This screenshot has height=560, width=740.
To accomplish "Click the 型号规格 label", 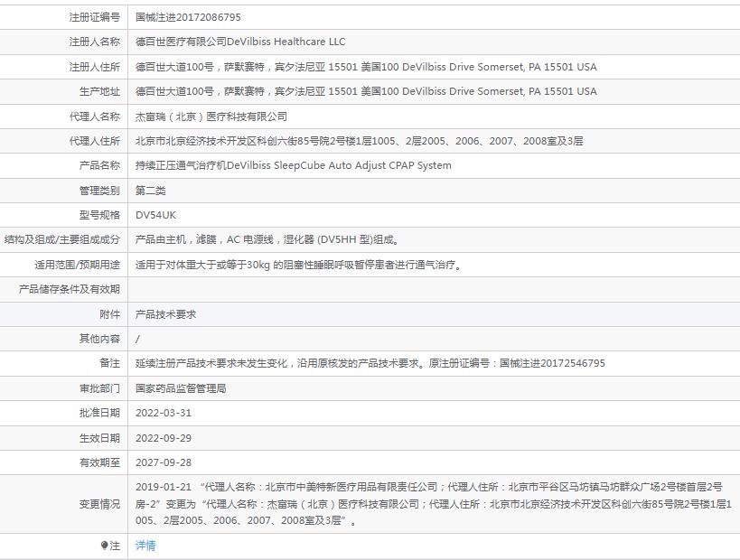I will pyautogui.click(x=99, y=215).
